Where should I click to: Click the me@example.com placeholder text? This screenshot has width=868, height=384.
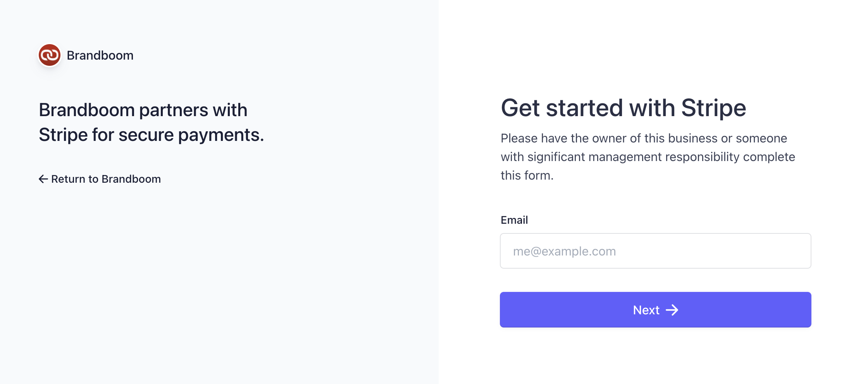564,251
